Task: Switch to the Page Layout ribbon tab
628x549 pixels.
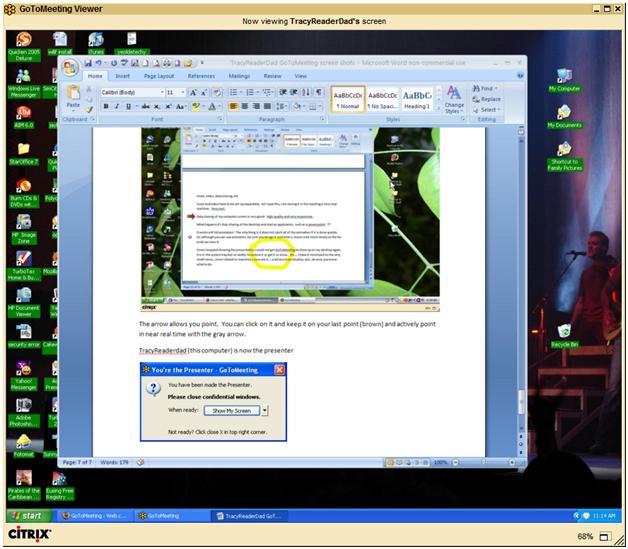Action: pos(160,76)
